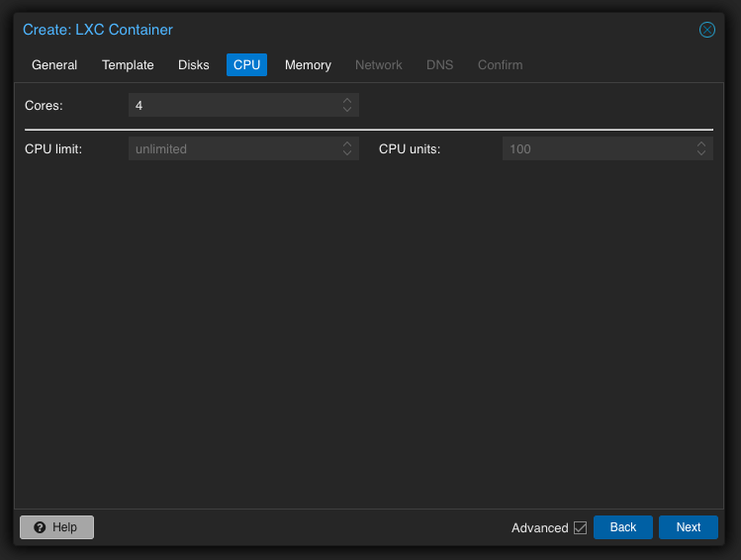Go to the Disks tab
The image size is (741, 560).
point(194,65)
